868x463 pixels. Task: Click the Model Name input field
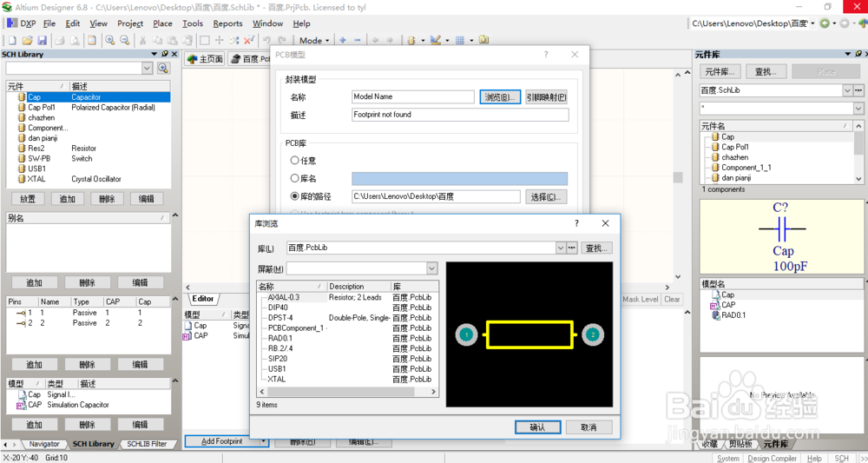pyautogui.click(x=413, y=96)
